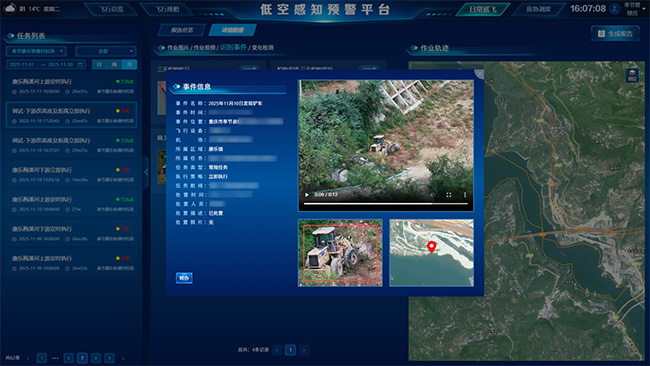Mute the event video using the volume icon

tap(432, 195)
